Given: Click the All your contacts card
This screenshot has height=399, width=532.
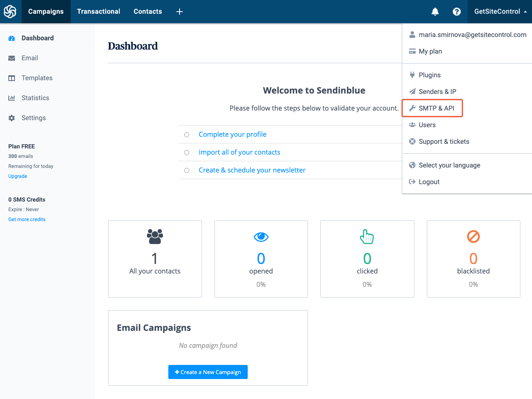Looking at the screenshot, I should (155, 259).
